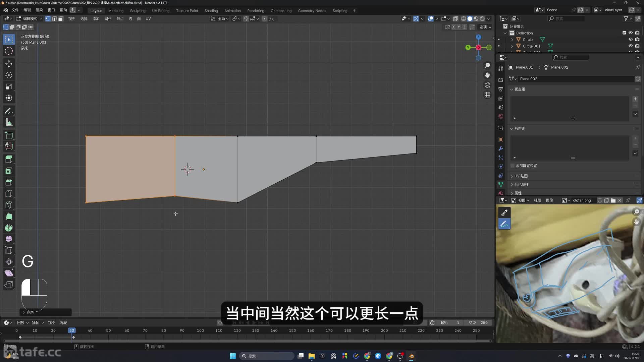Activate the Annotate pencil tool

(9, 111)
